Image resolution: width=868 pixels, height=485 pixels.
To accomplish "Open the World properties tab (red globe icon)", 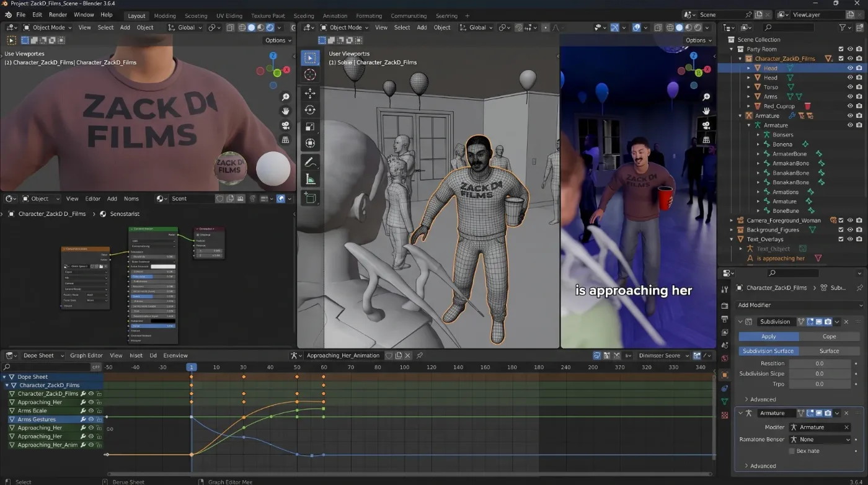I will click(x=724, y=358).
